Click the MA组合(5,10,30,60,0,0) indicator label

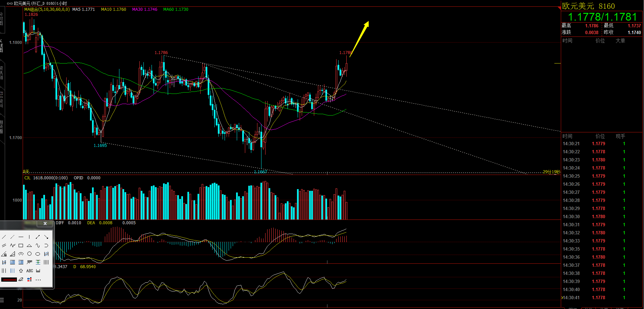point(47,9)
